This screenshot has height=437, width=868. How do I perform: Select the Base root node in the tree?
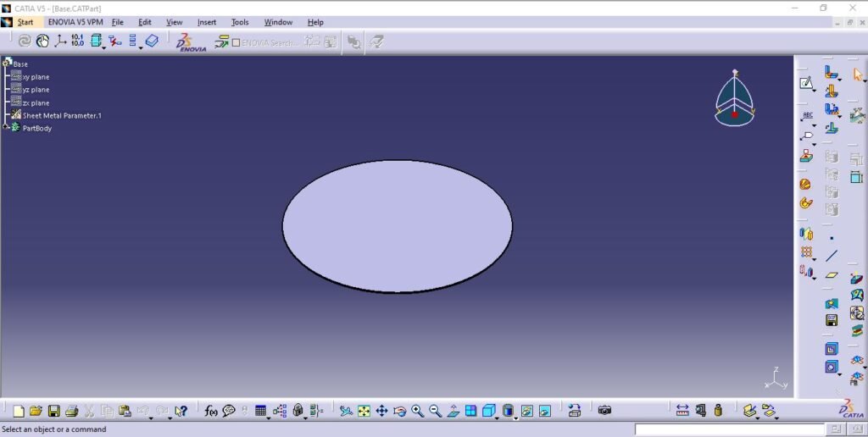pyautogui.click(x=20, y=64)
